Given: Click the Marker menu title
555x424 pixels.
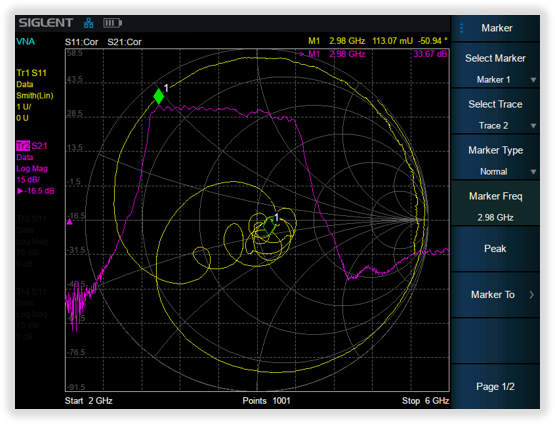Looking at the screenshot, I should pyautogui.click(x=497, y=28).
